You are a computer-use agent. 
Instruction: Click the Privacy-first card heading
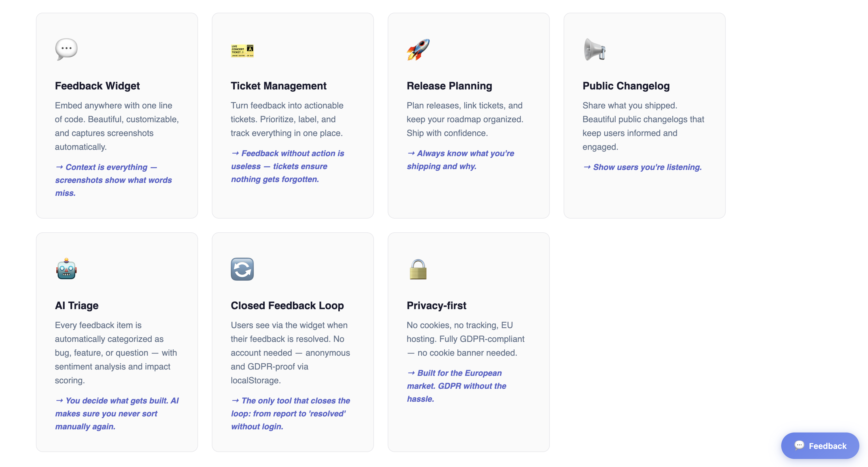[436, 305]
